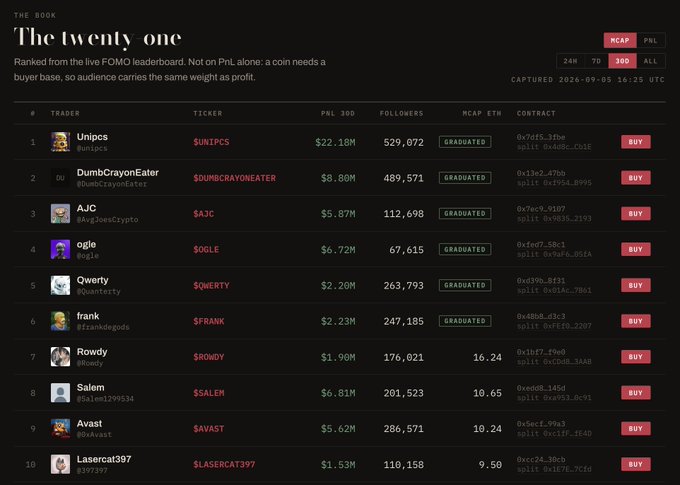
Task: Open the $UNIPCS ticker
Action: pyautogui.click(x=211, y=142)
